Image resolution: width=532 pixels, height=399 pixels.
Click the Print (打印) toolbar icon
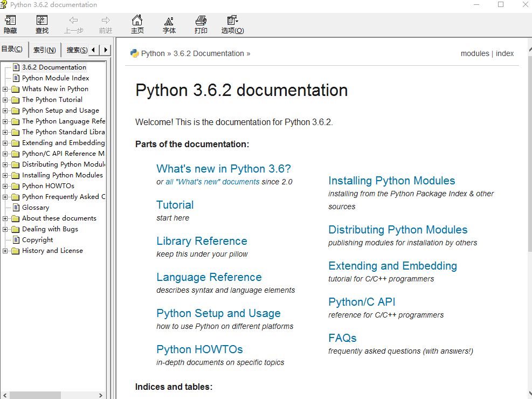click(201, 24)
